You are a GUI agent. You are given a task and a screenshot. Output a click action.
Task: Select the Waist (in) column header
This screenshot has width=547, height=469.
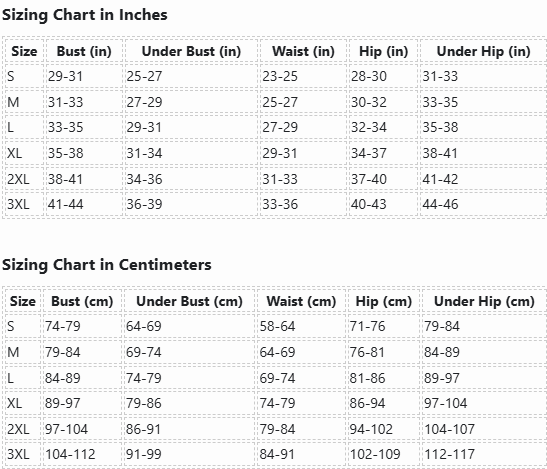click(x=303, y=51)
